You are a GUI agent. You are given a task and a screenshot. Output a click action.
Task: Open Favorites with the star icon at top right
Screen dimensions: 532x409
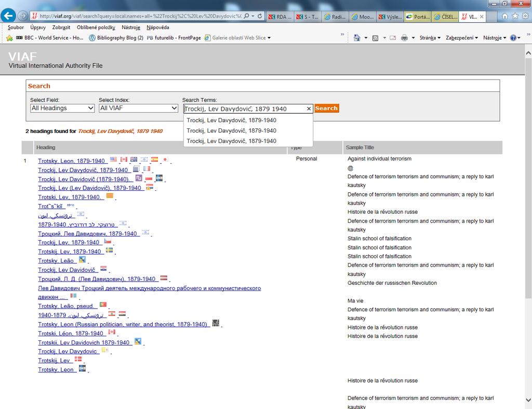(x=515, y=16)
